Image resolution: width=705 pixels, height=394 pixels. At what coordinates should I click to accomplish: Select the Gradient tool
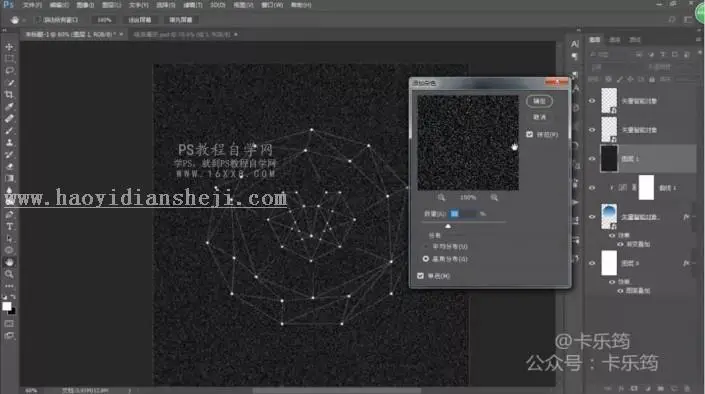[x=9, y=179]
